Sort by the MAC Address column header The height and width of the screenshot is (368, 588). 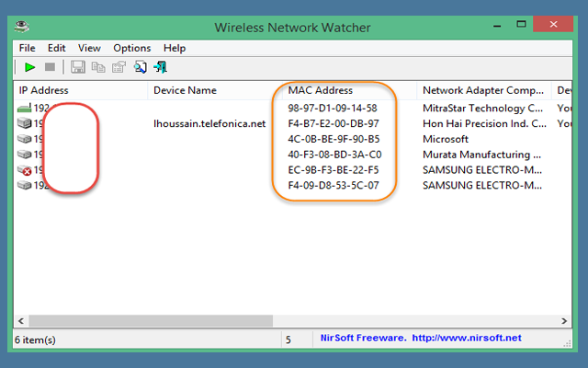[x=320, y=91]
